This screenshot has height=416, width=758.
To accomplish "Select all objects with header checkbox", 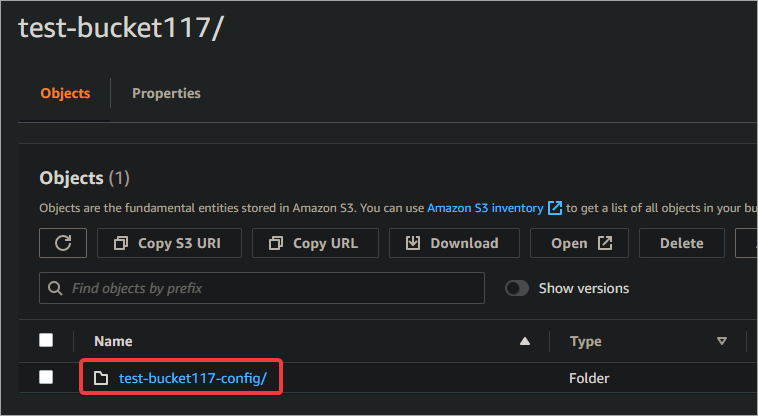I will click(x=46, y=340).
